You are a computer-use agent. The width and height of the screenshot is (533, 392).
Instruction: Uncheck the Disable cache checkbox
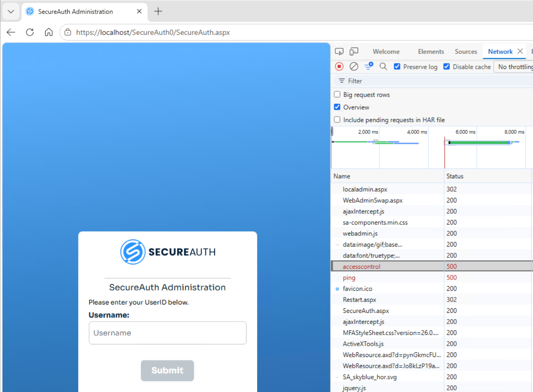[446, 67]
